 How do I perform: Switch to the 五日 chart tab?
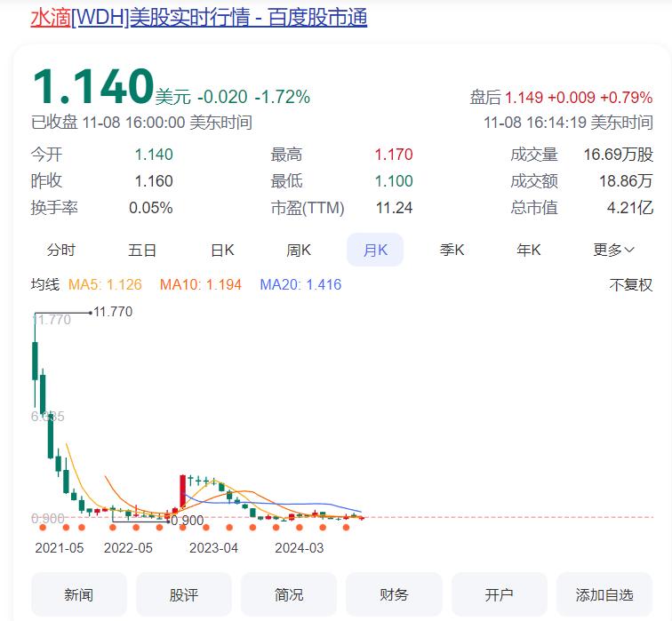pos(142,250)
